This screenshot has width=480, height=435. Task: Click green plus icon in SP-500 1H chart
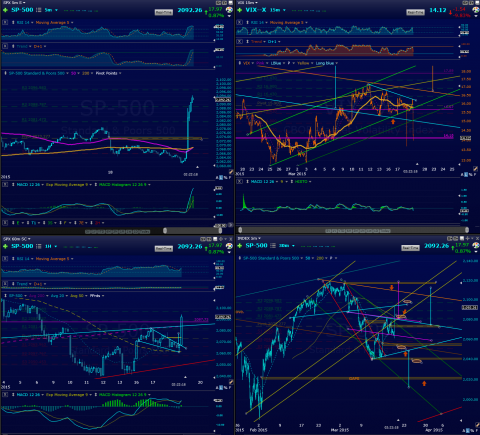click(x=5, y=246)
